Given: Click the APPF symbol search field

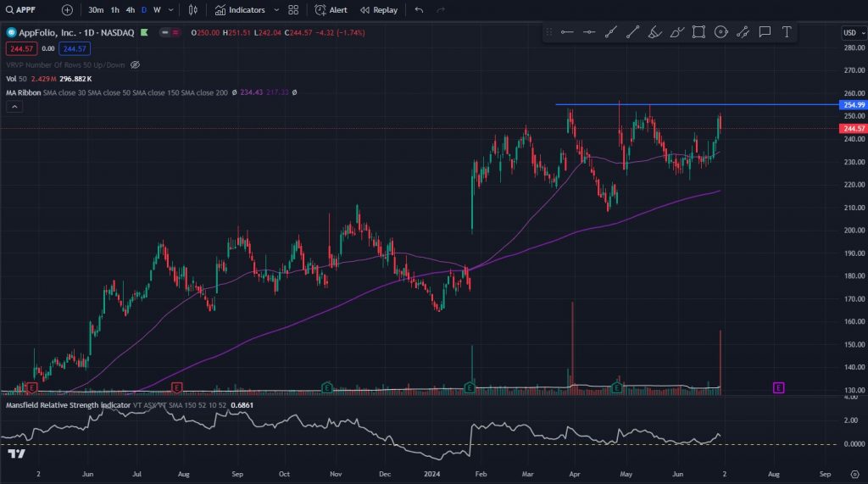Looking at the screenshot, I should coord(28,10).
